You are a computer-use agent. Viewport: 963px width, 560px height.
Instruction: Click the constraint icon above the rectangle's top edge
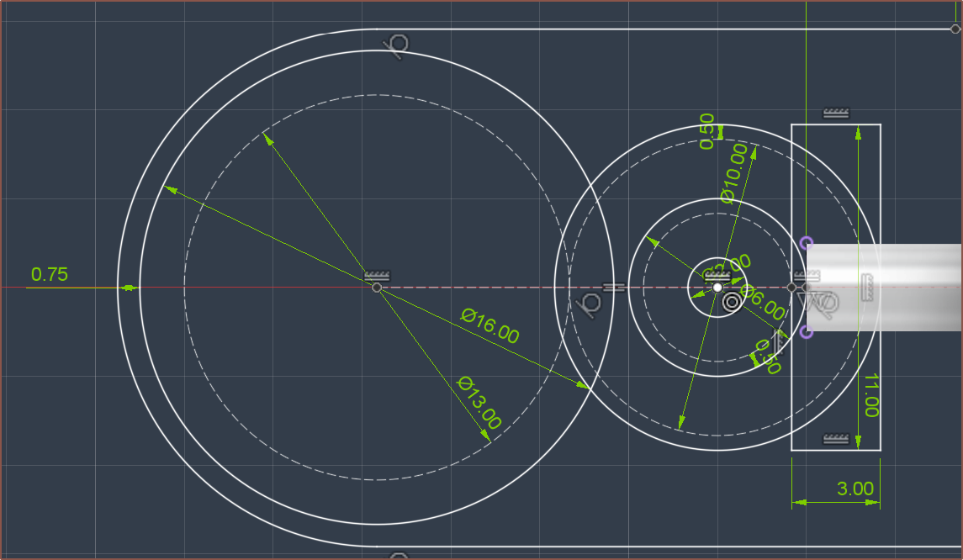835,114
